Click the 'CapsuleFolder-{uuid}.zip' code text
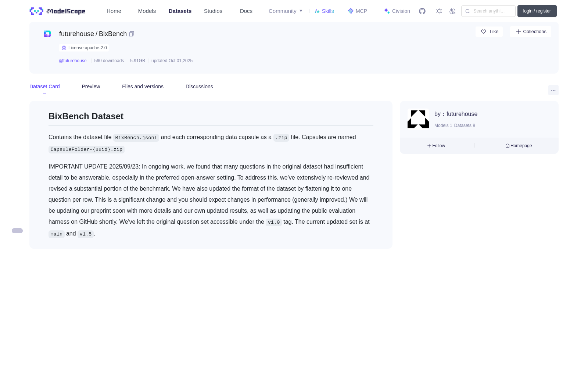Screen dimensions: 588x368 point(86,149)
